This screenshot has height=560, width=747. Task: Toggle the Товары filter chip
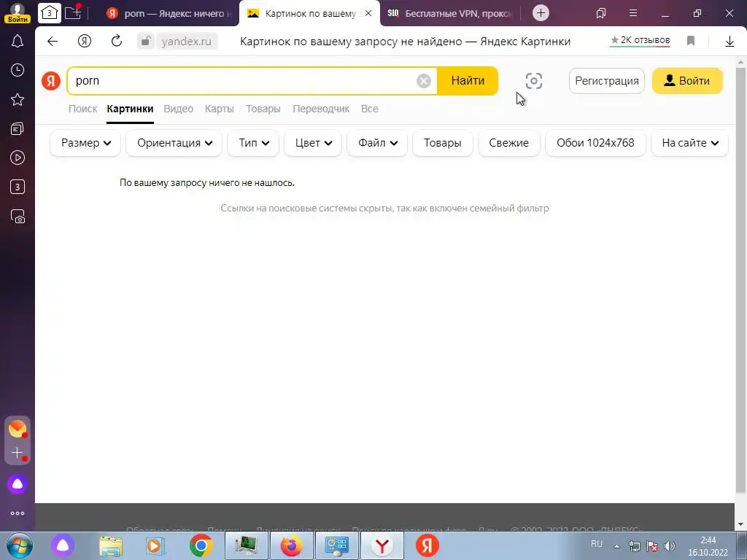pyautogui.click(x=443, y=143)
